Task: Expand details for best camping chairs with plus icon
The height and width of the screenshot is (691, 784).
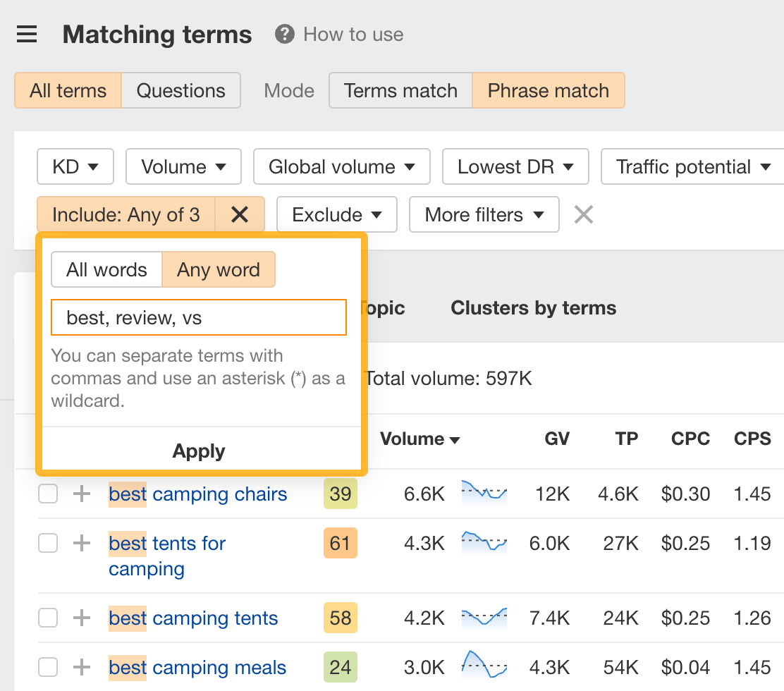Action: [81, 494]
